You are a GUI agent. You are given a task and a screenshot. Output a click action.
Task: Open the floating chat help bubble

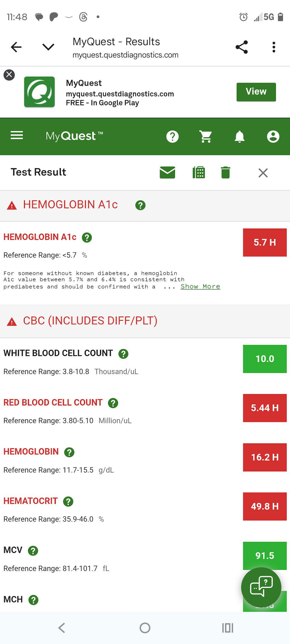[261, 587]
